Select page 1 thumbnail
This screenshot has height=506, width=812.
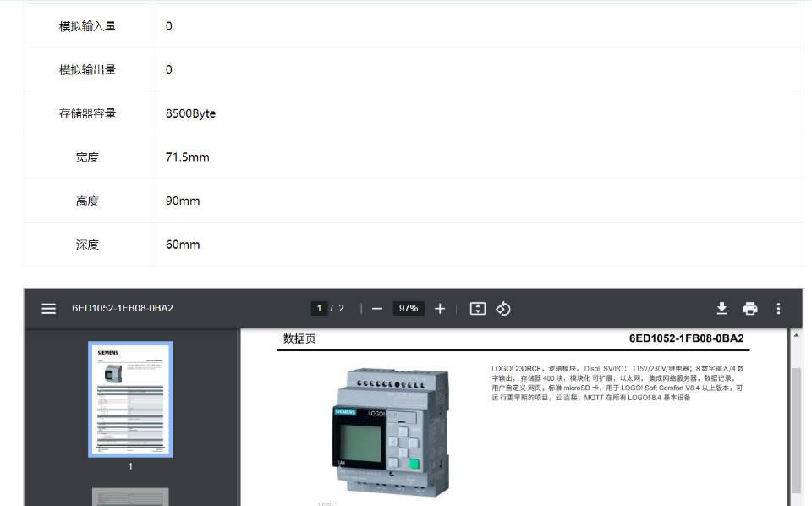[130, 399]
